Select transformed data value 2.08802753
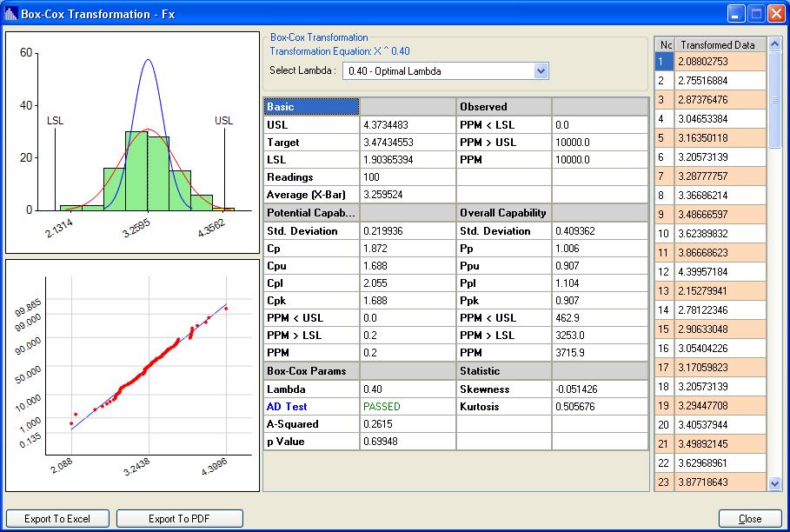The height and width of the screenshot is (532, 790). [x=720, y=62]
